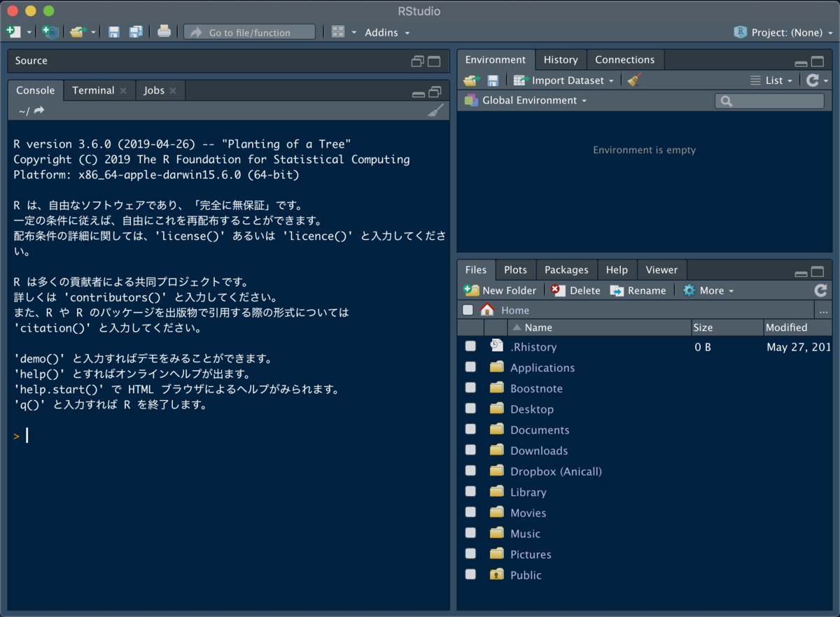This screenshot has width=840, height=617.
Task: Rename a file using the Rename button
Action: (638, 290)
